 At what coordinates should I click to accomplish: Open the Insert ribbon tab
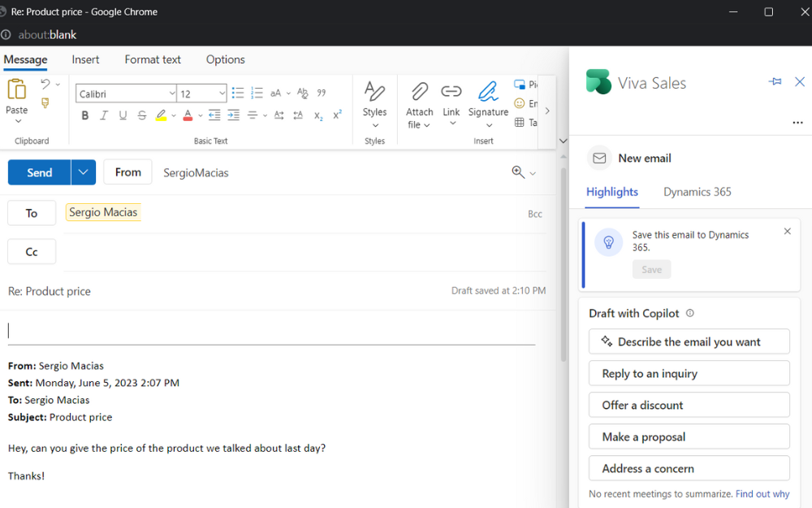(85, 59)
